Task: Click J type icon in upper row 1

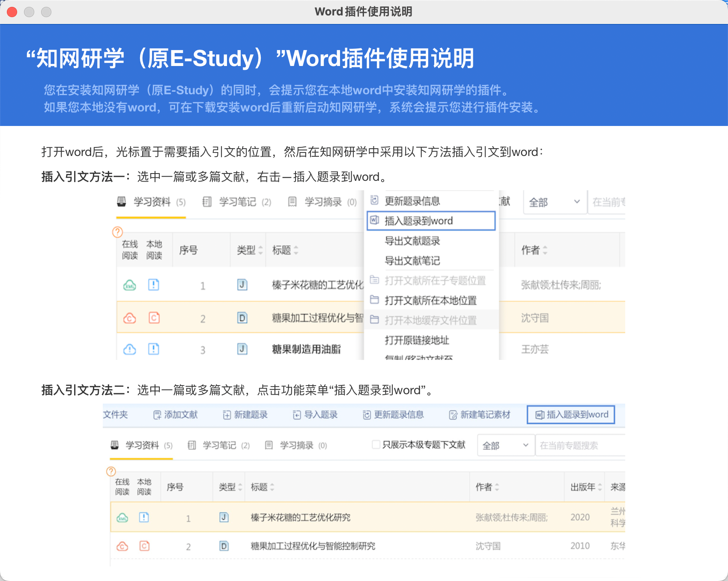Action: (242, 285)
